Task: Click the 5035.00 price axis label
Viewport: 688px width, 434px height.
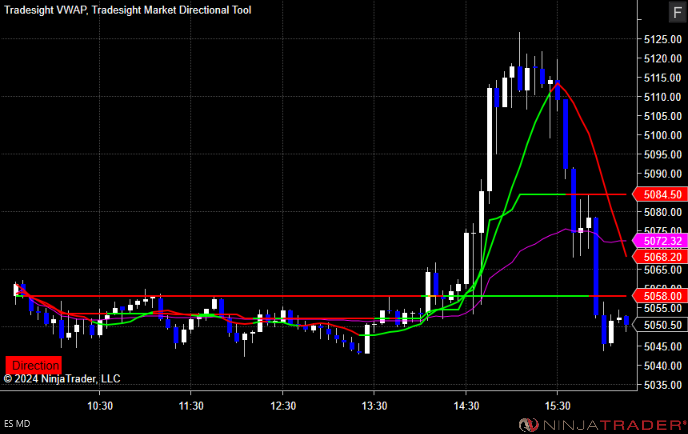Action: [663, 385]
